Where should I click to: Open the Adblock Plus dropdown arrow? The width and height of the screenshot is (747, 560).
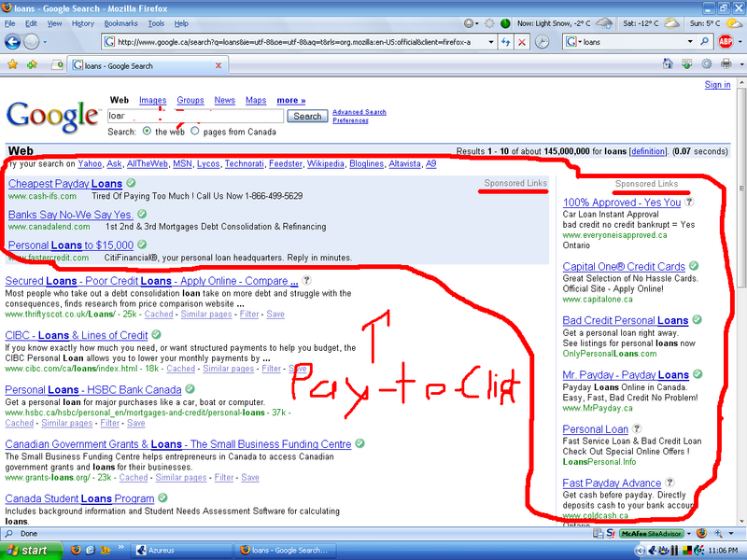coord(740,42)
